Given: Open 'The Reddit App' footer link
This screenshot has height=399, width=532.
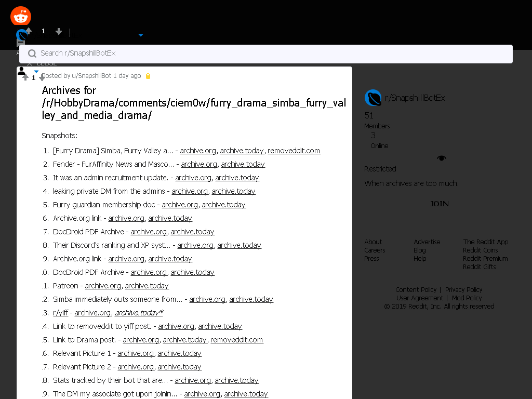Looking at the screenshot, I should 486,242.
